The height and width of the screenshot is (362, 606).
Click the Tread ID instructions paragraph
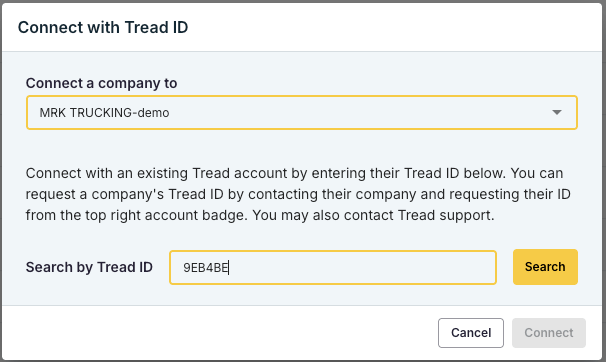pos(298,194)
